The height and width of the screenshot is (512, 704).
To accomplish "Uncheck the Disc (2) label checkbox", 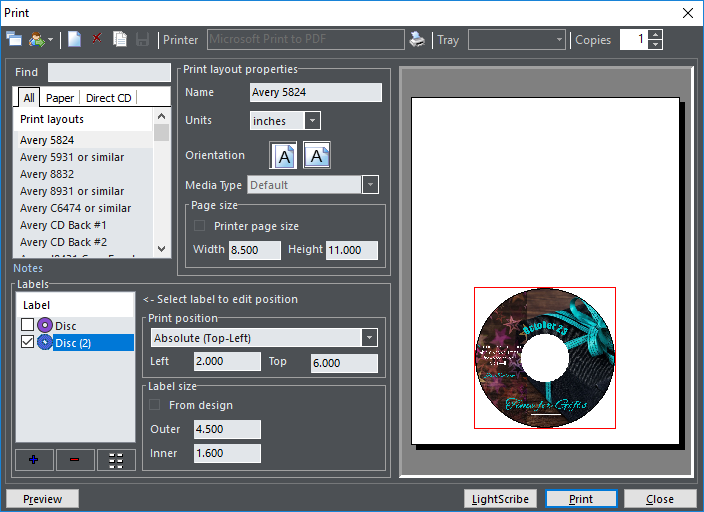I will [27, 342].
